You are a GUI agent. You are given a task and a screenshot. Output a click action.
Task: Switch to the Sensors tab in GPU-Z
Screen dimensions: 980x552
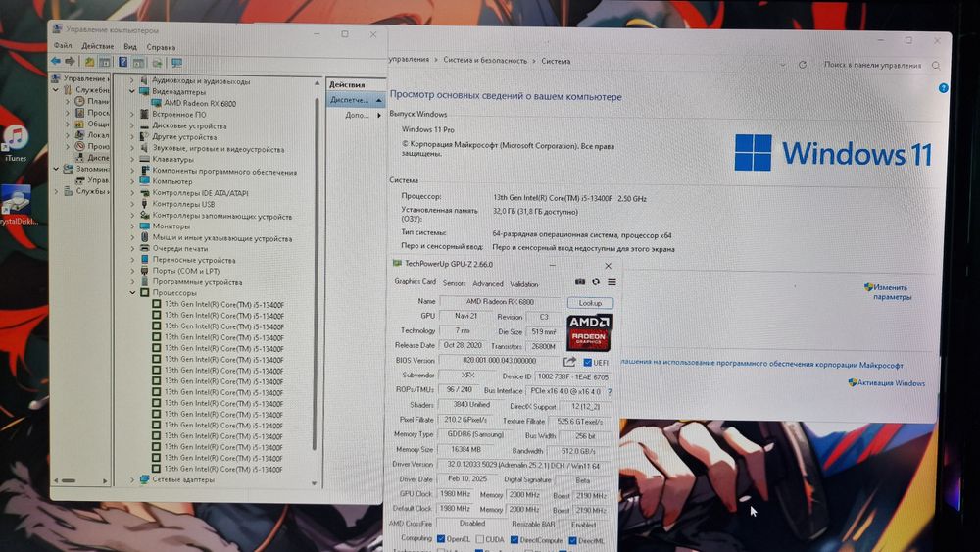click(x=455, y=283)
